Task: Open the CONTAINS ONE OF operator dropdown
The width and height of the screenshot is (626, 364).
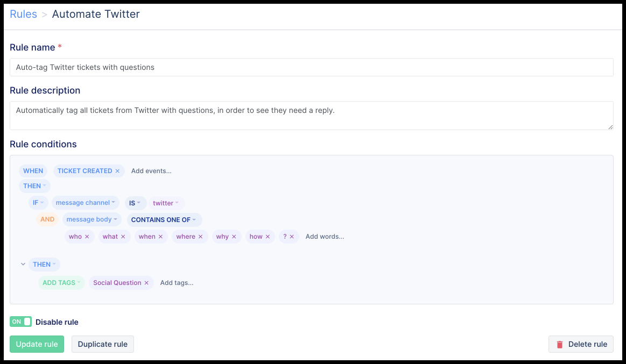Action: pyautogui.click(x=165, y=220)
